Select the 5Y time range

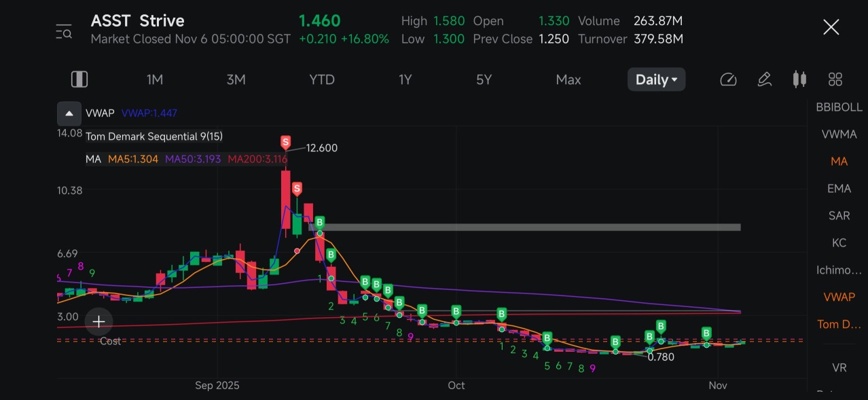[484, 79]
